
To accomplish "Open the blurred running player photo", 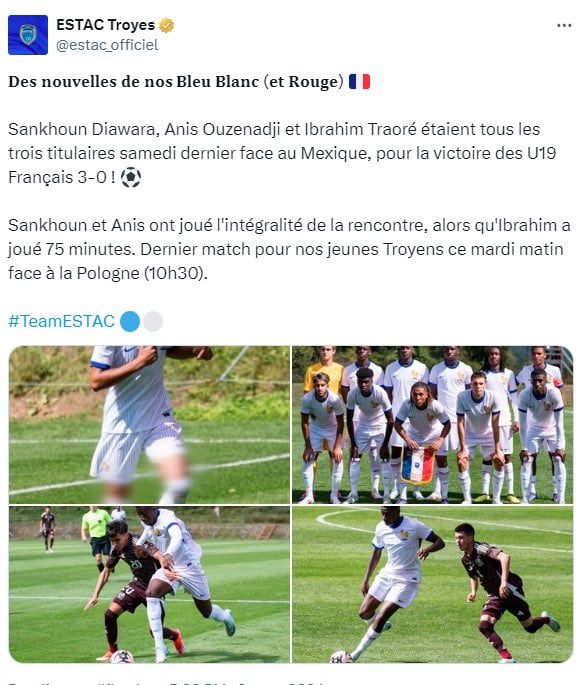I will point(149,425).
